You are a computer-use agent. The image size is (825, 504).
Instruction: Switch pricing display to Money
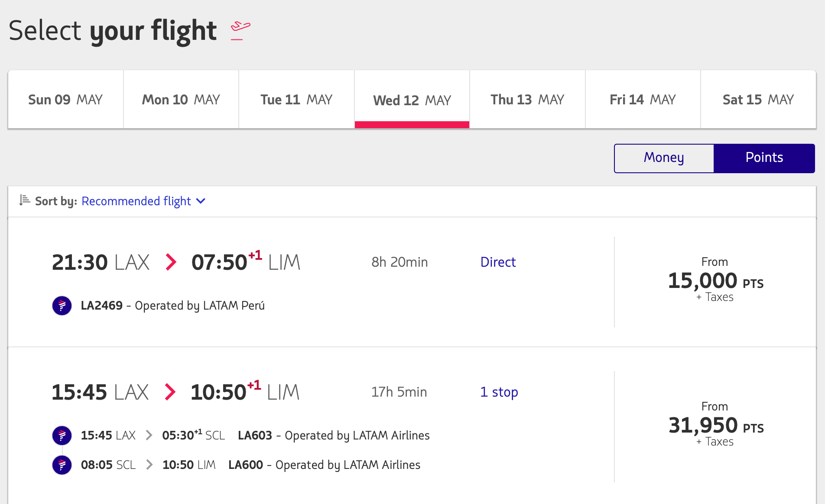click(663, 158)
